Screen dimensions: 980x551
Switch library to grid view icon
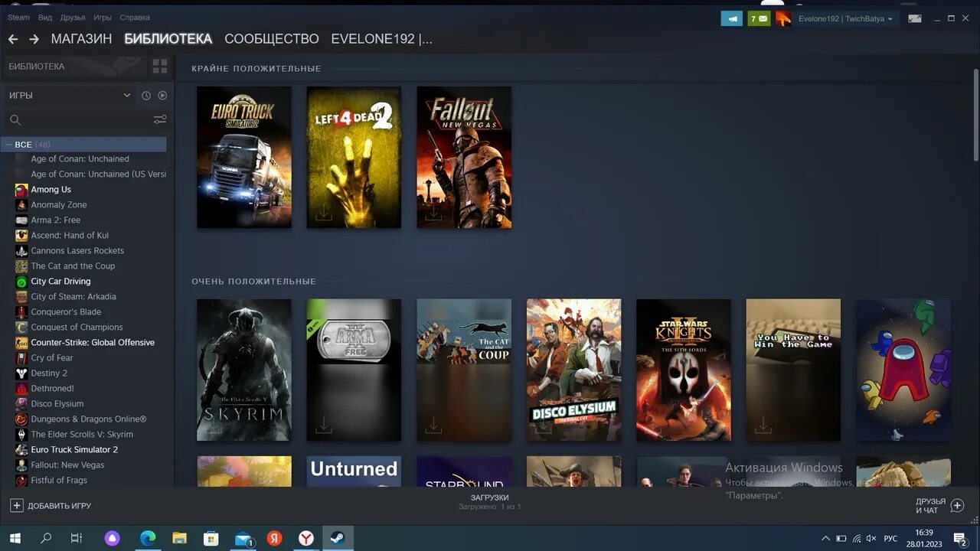point(160,67)
